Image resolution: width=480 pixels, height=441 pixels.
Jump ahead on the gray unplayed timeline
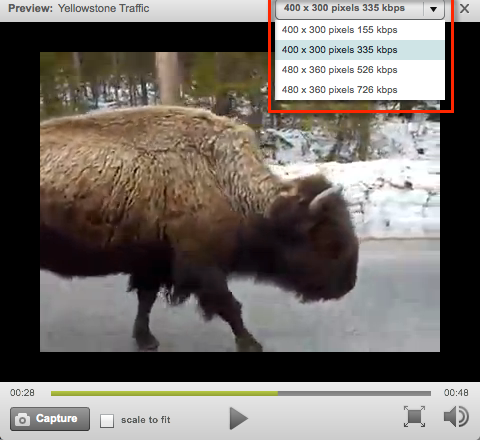click(354, 394)
